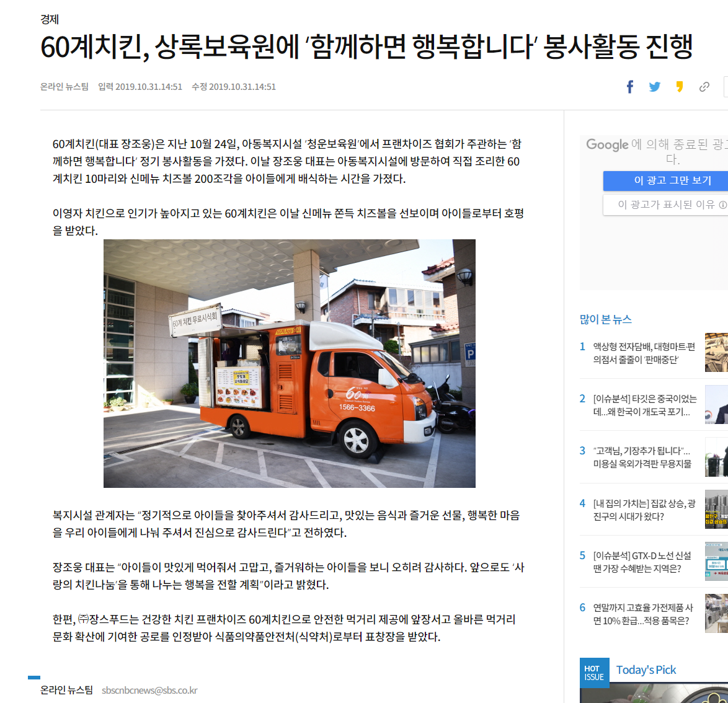Open news item 2 '타깃은 중국이었는데'

tap(644, 405)
